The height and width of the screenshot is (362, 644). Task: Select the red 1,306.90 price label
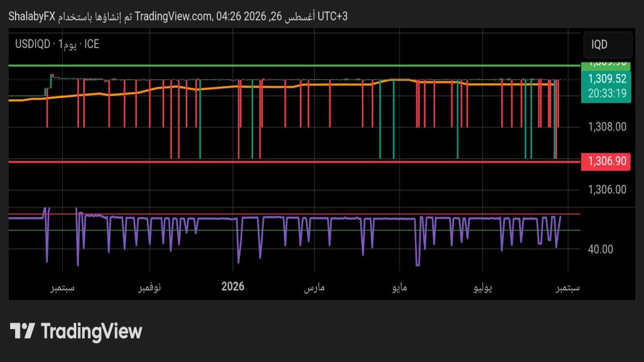608,161
